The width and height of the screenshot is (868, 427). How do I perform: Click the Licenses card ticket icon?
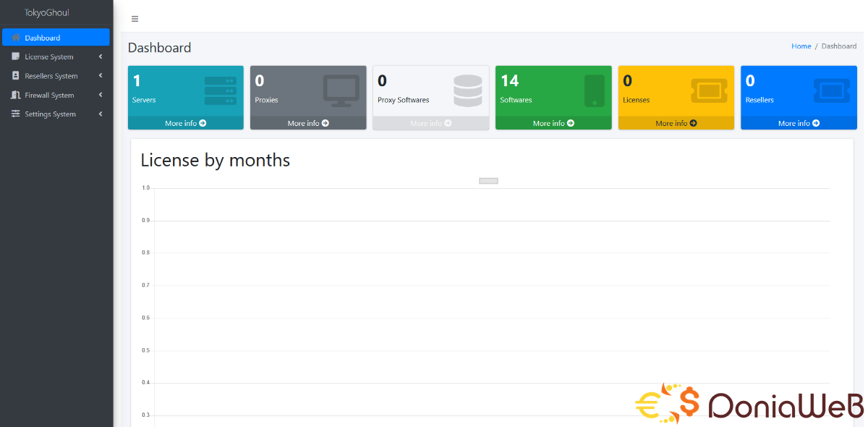pos(709,91)
